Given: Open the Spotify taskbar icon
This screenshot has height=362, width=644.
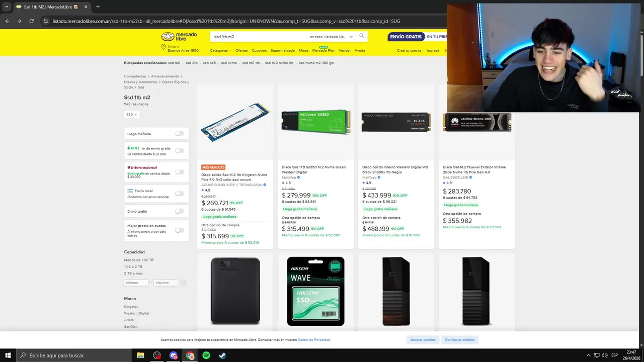Looking at the screenshot, I should coord(206,355).
